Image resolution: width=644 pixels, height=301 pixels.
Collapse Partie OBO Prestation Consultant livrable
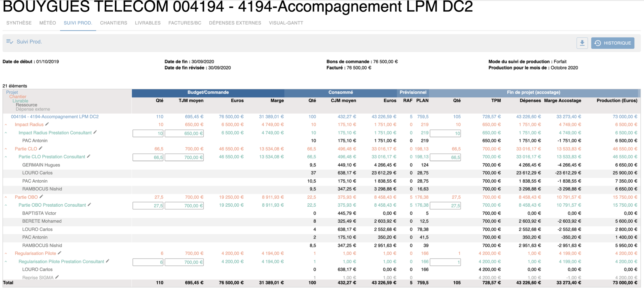tap(6, 205)
